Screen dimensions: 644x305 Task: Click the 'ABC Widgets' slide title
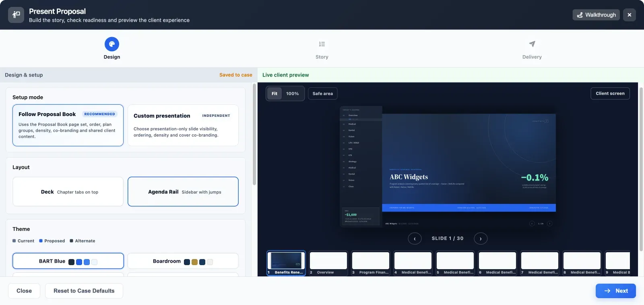[x=409, y=177]
